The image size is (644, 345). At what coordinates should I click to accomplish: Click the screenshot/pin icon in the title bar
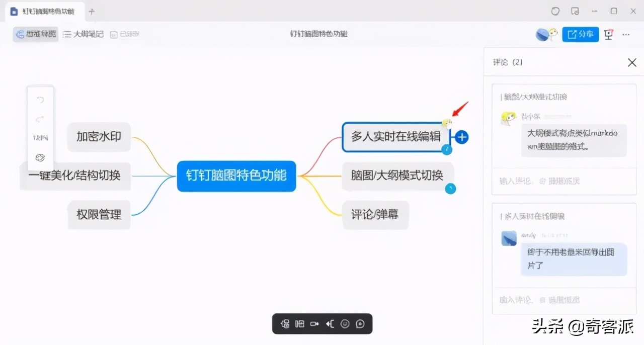tap(575, 11)
